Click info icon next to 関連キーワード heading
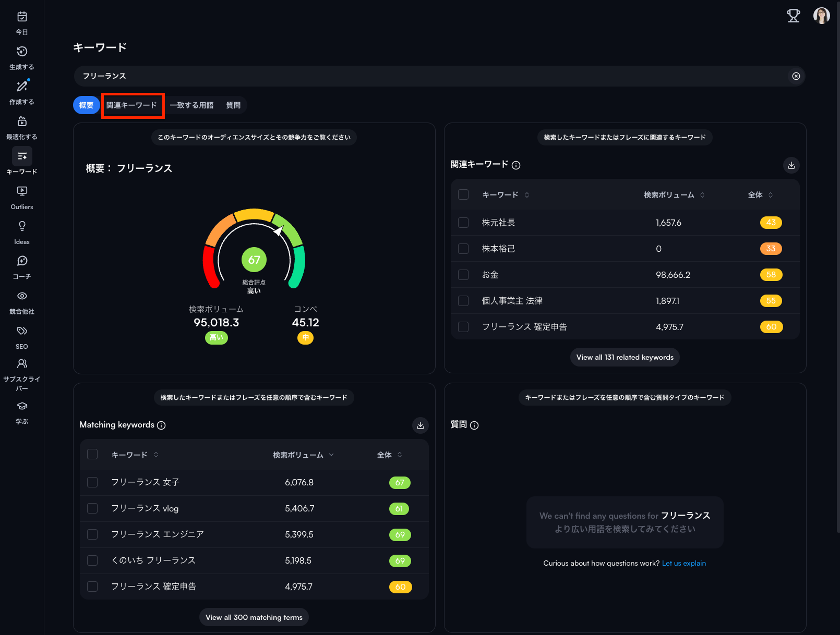The image size is (840, 635). (516, 165)
